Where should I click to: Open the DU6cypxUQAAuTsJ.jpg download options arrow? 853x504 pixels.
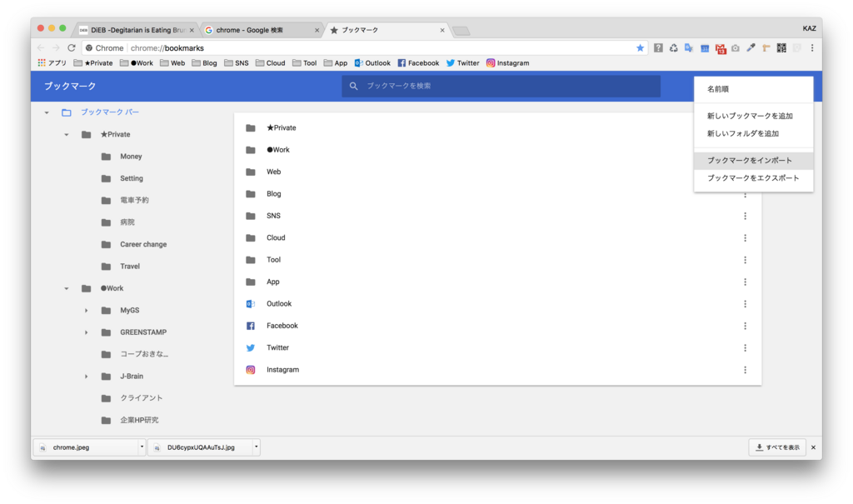click(256, 447)
